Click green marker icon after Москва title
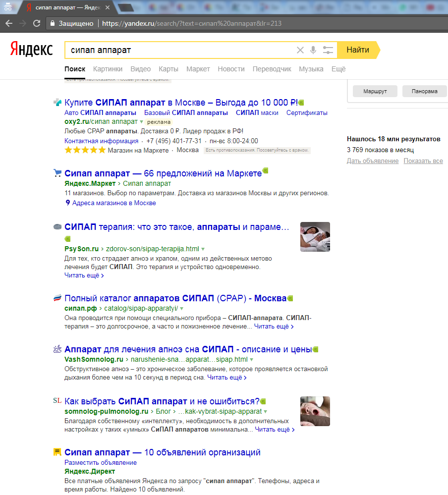448x495 pixels. [x=290, y=298]
